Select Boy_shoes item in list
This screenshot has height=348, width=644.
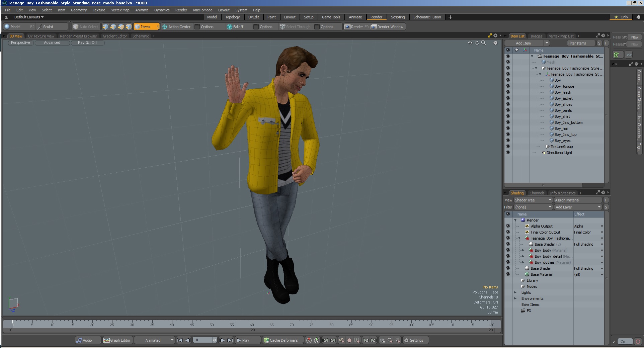[563, 104]
